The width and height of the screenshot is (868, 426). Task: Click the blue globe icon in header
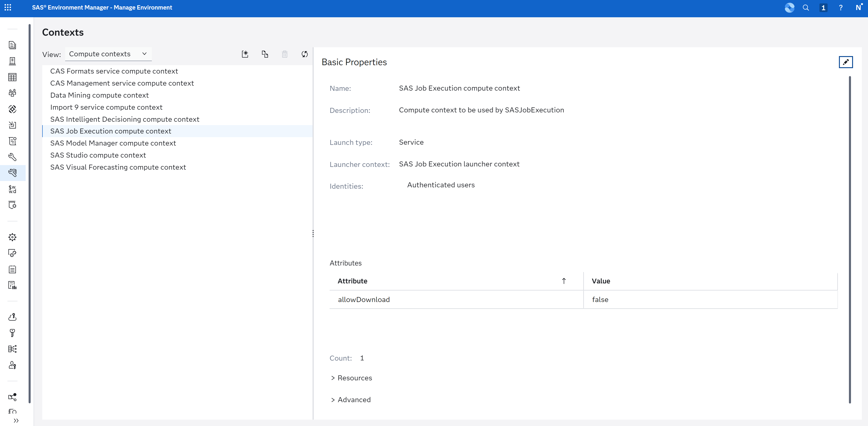click(x=789, y=8)
